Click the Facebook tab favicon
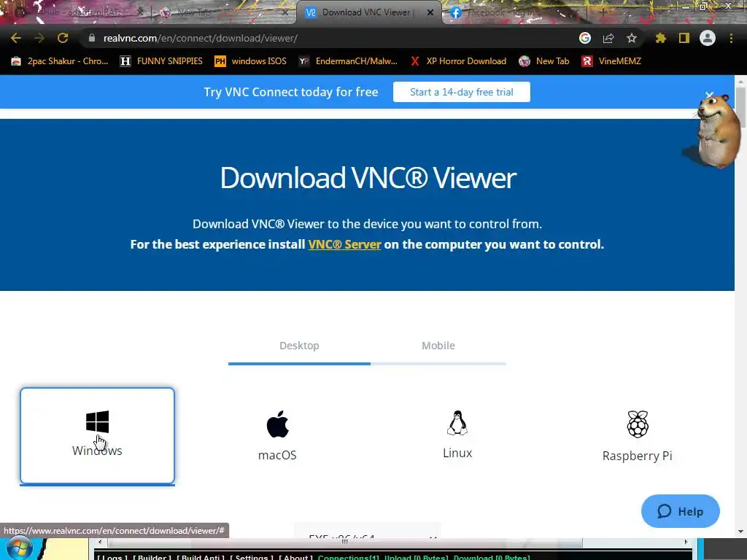 click(456, 13)
